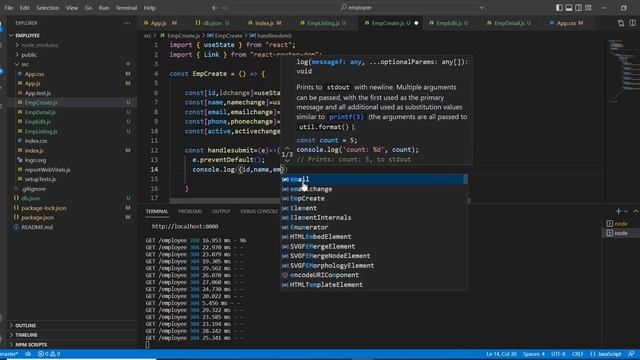Expand the TIMELINE section

[26, 335]
